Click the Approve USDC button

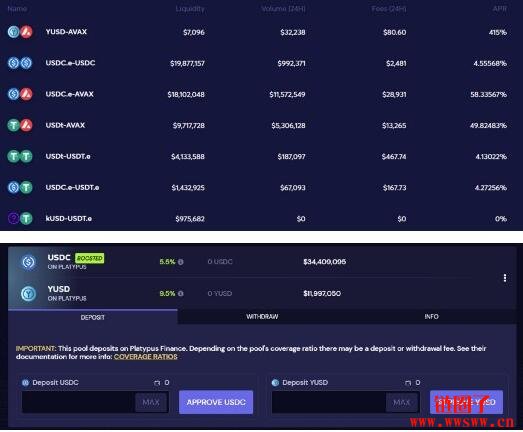pyautogui.click(x=216, y=402)
